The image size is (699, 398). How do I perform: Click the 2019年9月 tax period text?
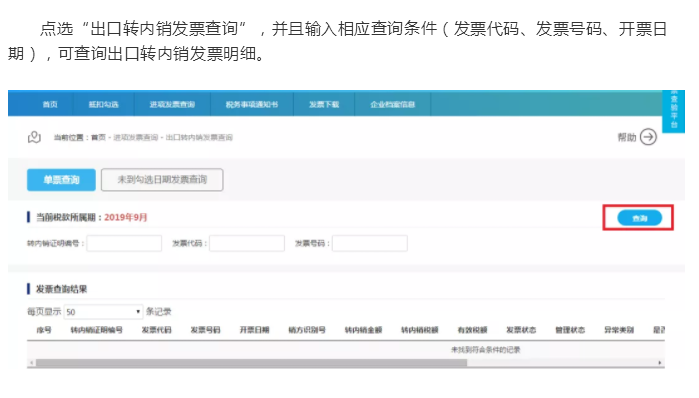point(126,217)
